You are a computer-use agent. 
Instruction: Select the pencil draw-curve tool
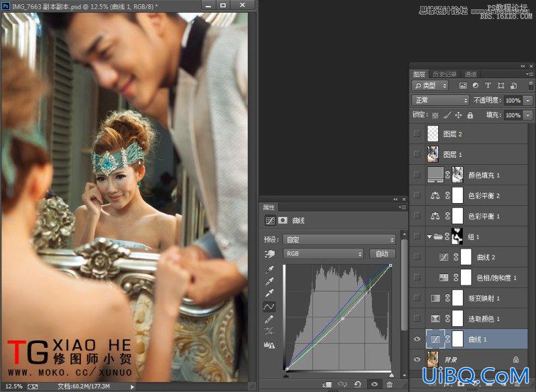click(269, 319)
